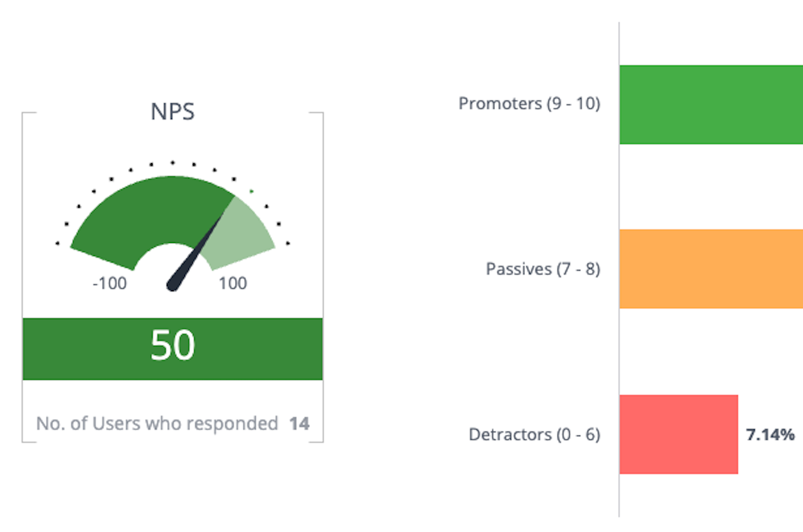The image size is (803, 532).
Task: Select the green Promoters bar
Action: coord(711,104)
